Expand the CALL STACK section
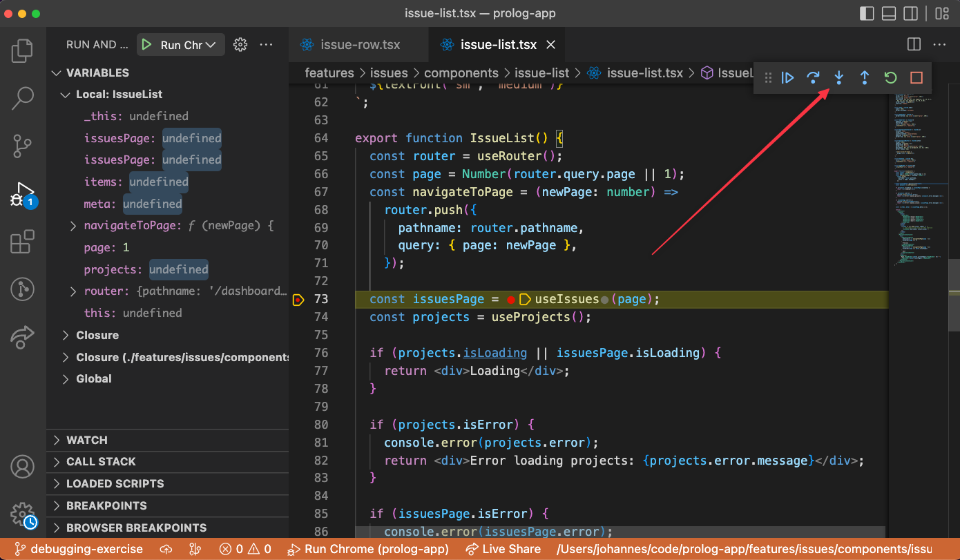This screenshot has height=560, width=960. click(101, 462)
